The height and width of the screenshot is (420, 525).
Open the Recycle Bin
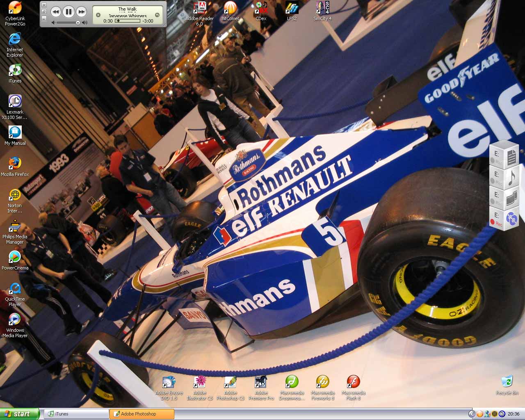point(507,385)
